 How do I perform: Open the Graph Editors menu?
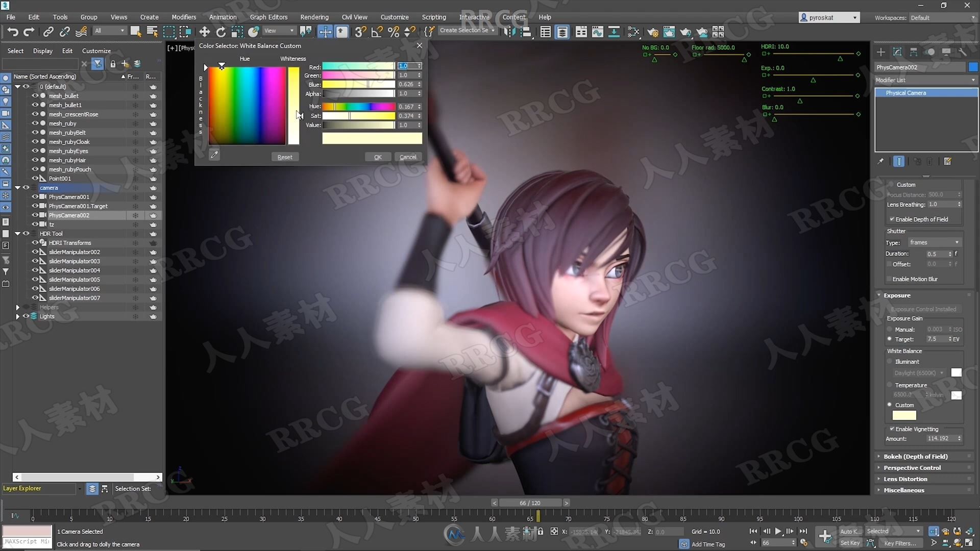[x=268, y=17]
